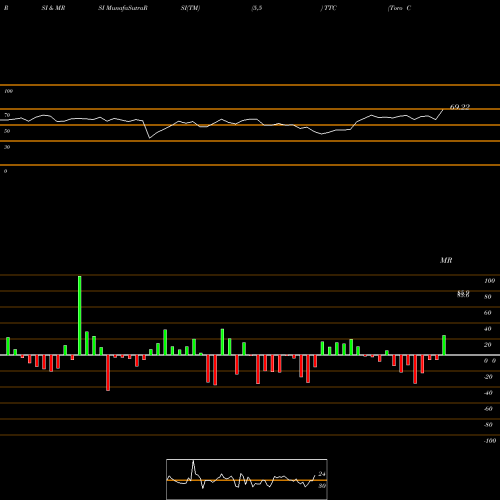Click the -60 label on MR axis
This screenshot has width=500, height=500.
coord(488,409)
